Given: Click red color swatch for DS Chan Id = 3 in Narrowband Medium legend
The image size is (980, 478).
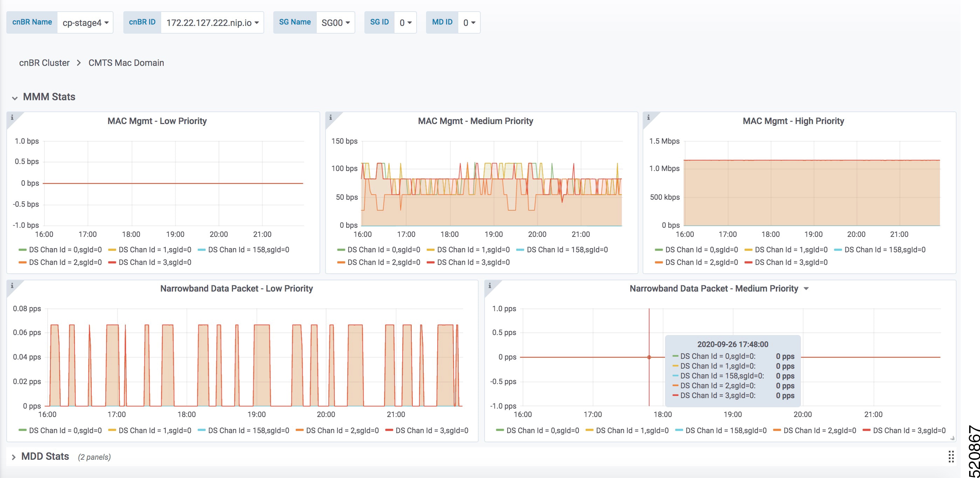Looking at the screenshot, I should pyautogui.click(x=866, y=430).
